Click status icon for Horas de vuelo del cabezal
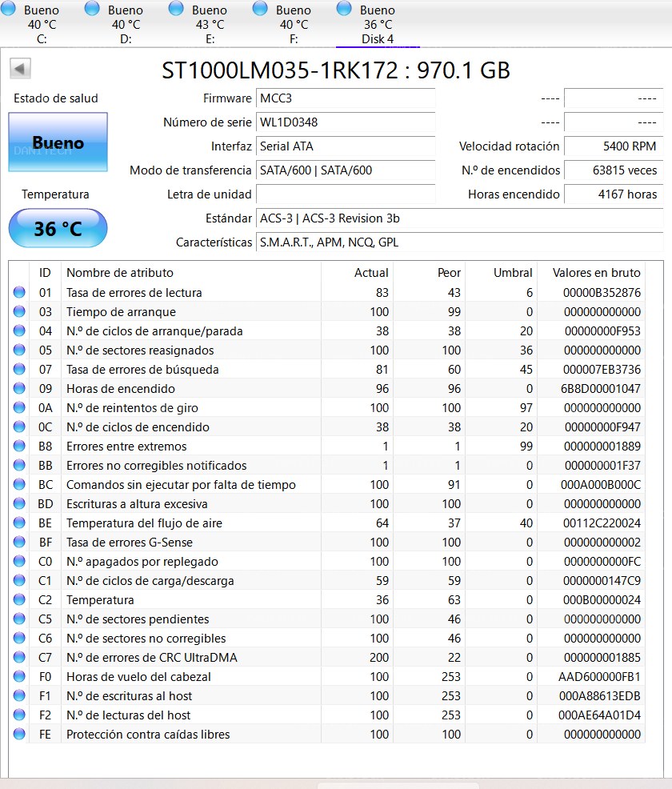This screenshot has height=789, width=672. coord(19,676)
